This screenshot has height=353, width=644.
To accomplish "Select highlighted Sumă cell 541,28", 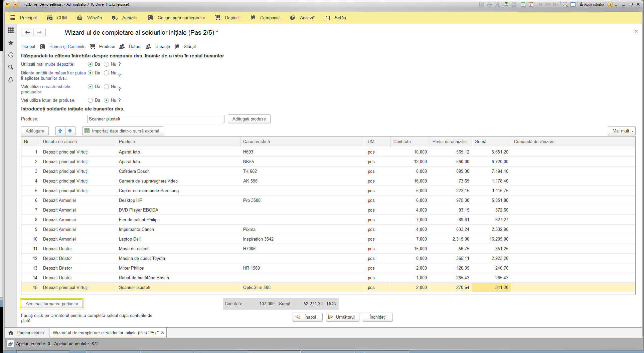I will (491, 287).
